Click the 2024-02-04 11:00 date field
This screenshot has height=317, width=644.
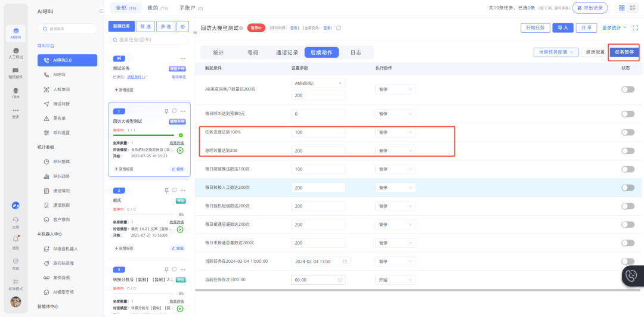pyautogui.click(x=321, y=262)
